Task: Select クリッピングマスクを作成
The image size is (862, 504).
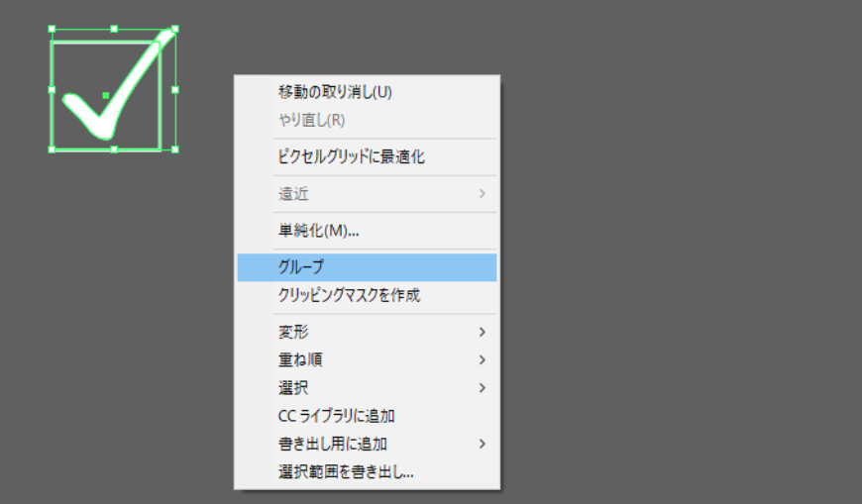Action: click(x=367, y=295)
